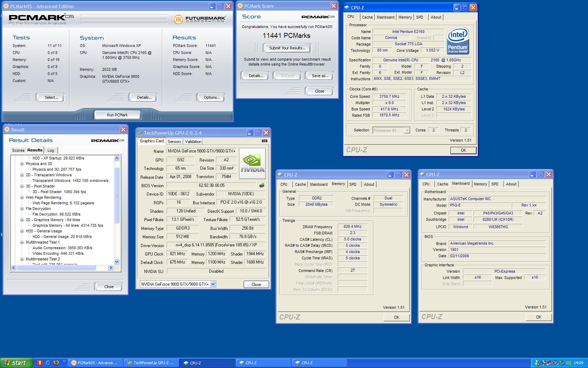588x368 pixels.
Task: Collapse the Web Page Rendering node
Action: tap(22, 197)
